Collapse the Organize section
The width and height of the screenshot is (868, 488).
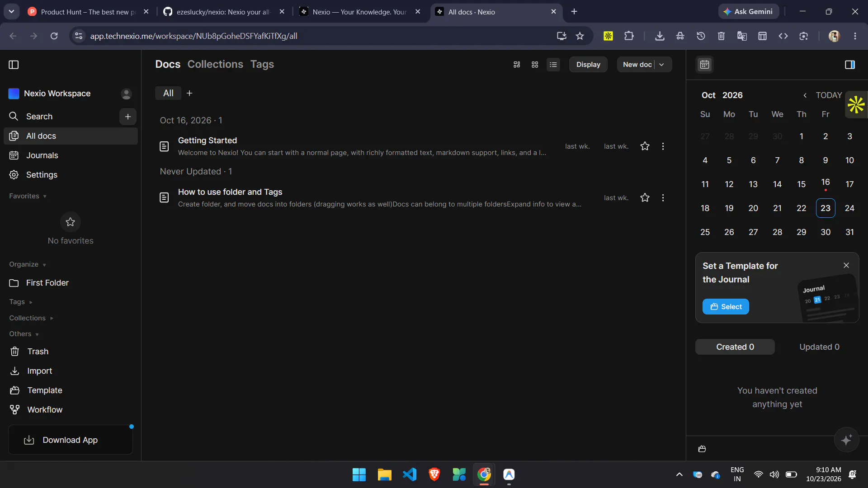point(28,264)
